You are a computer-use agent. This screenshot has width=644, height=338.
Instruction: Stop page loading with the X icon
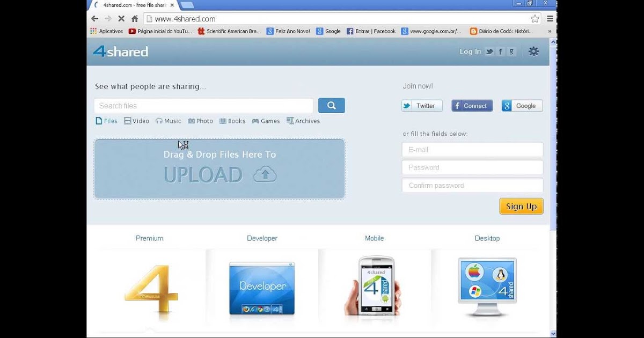(121, 19)
